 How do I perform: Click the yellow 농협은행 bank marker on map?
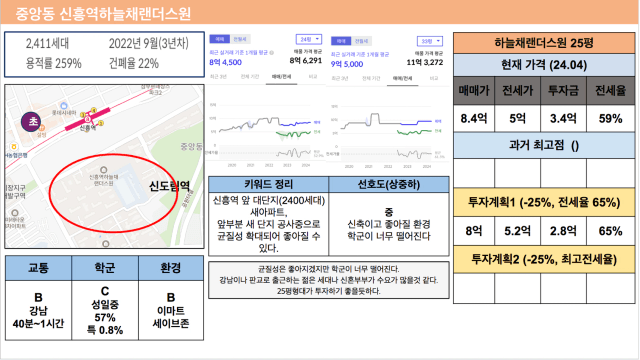14,147
